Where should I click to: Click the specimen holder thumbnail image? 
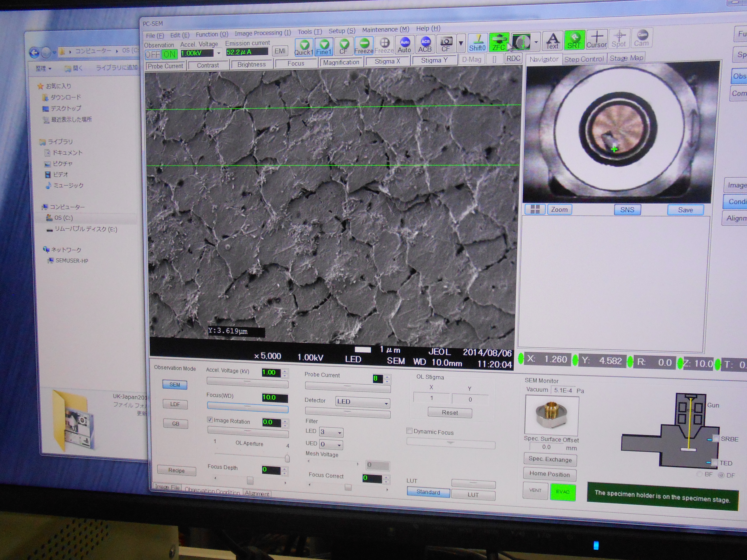(x=551, y=415)
